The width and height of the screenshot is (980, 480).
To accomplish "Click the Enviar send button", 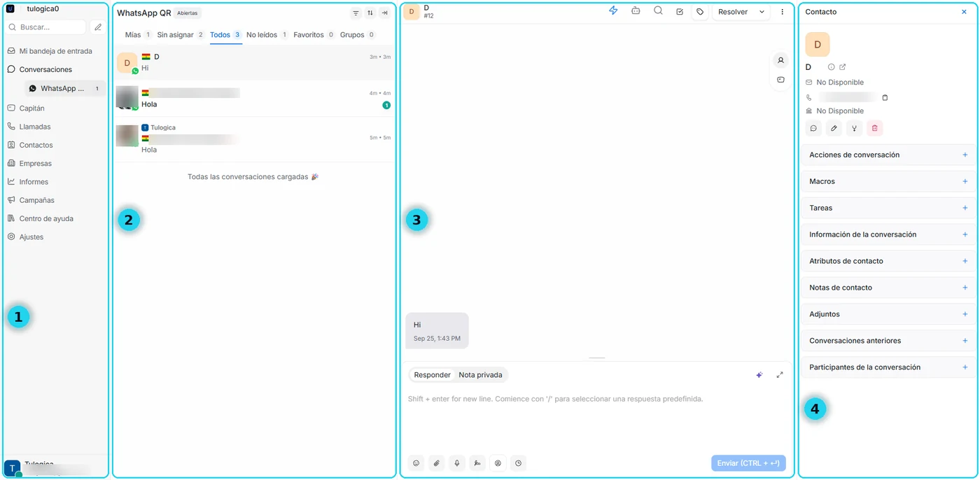I will pyautogui.click(x=748, y=463).
